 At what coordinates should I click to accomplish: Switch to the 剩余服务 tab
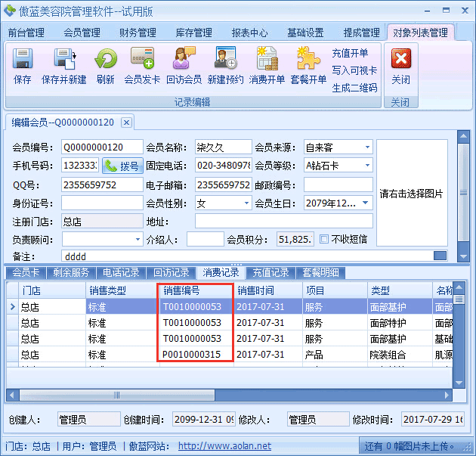71,272
